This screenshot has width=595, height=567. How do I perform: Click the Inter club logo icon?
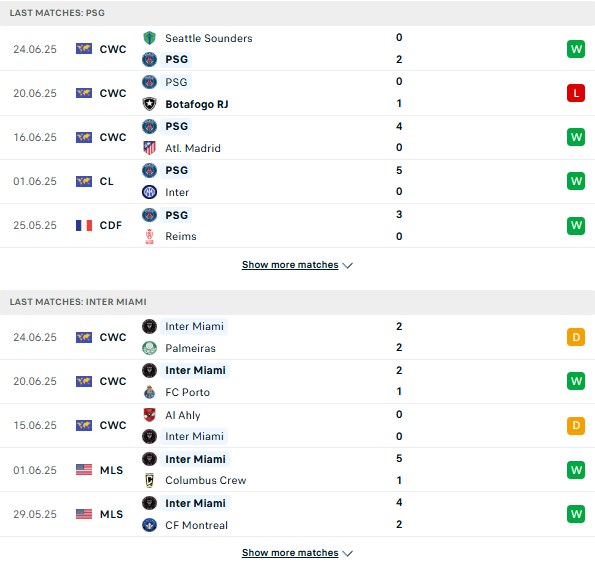click(150, 192)
